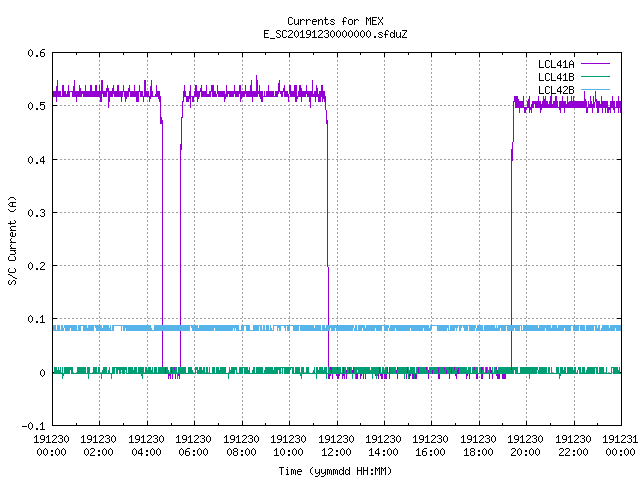Image resolution: width=640 pixels, height=480 pixels.
Task: Click the 191230 02:00 x-axis tick label
Action: point(98,446)
